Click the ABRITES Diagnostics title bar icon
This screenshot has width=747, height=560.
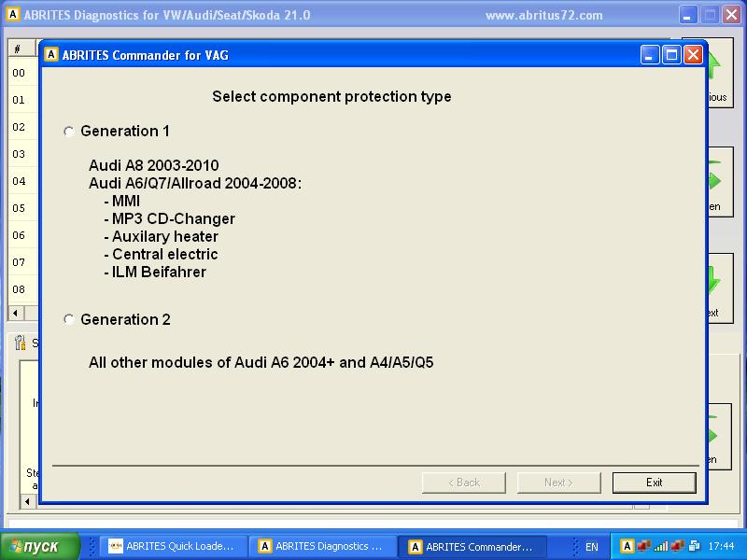[13, 15]
